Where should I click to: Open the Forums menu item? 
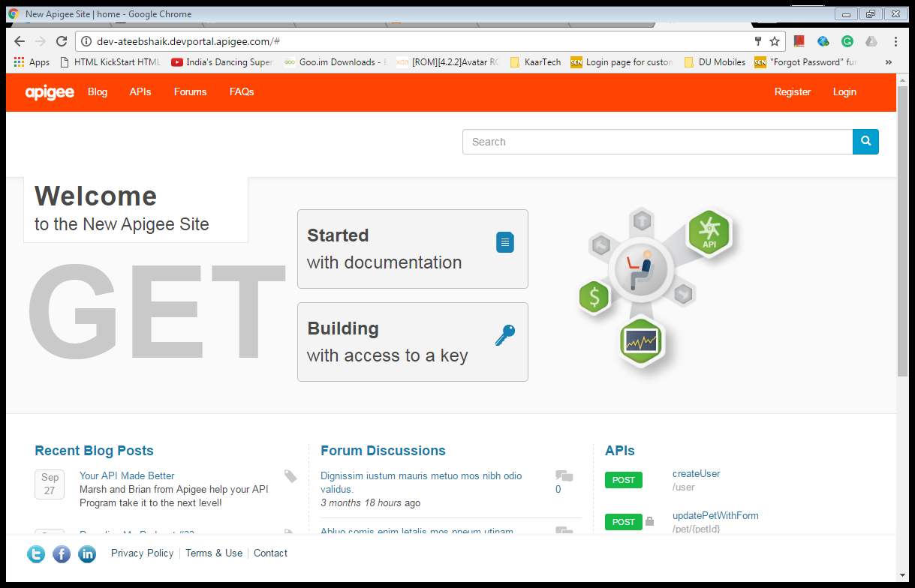[190, 92]
